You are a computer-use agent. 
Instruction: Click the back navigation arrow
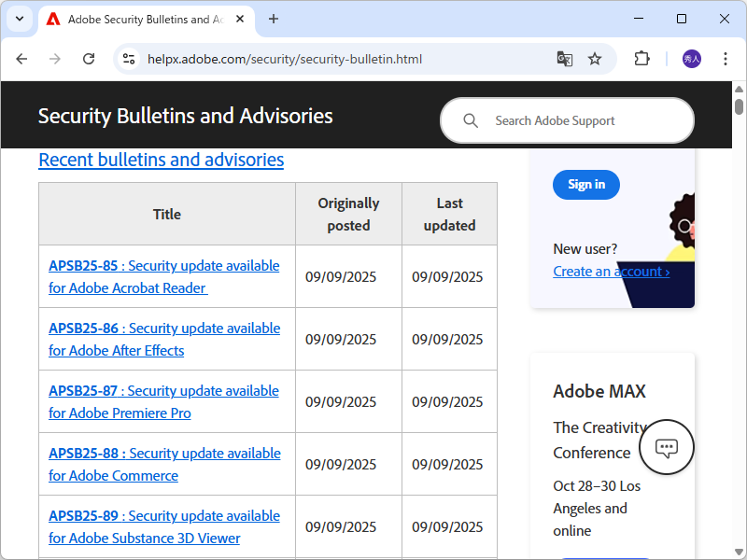click(x=21, y=59)
